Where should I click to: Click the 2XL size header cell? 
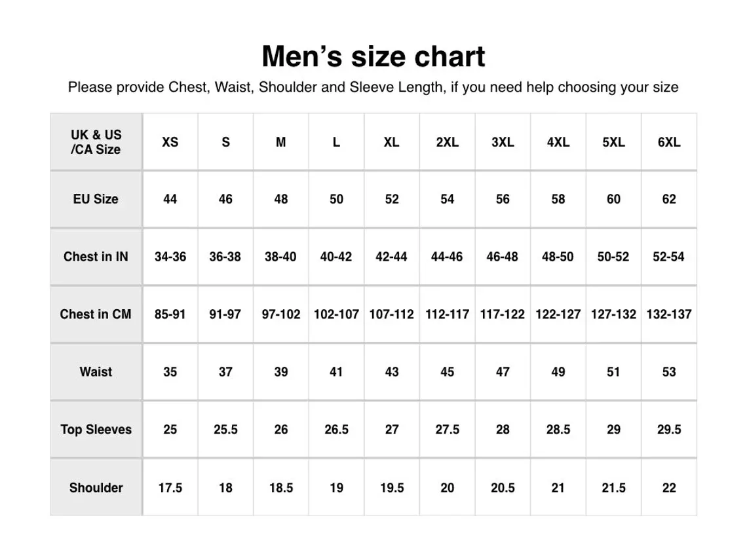tap(447, 142)
